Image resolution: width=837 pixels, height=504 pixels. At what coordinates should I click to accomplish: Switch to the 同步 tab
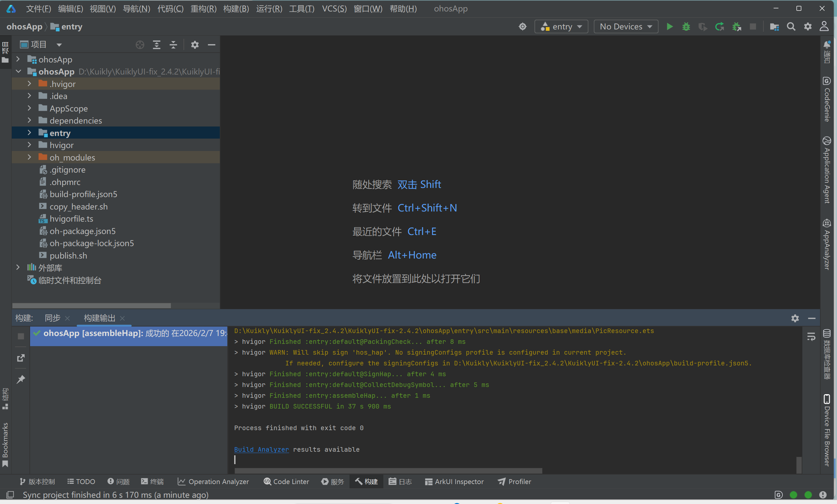coord(53,318)
